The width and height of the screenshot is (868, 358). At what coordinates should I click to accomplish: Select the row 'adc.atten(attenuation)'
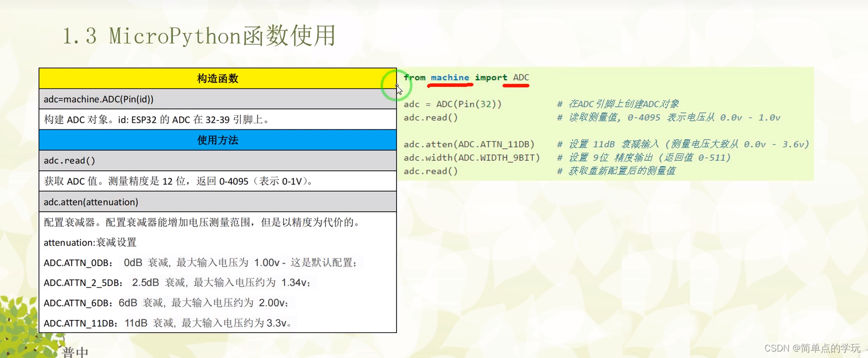click(217, 202)
